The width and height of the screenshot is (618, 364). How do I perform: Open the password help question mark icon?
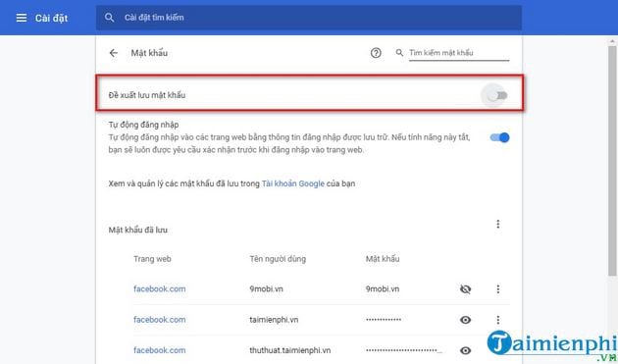(376, 53)
